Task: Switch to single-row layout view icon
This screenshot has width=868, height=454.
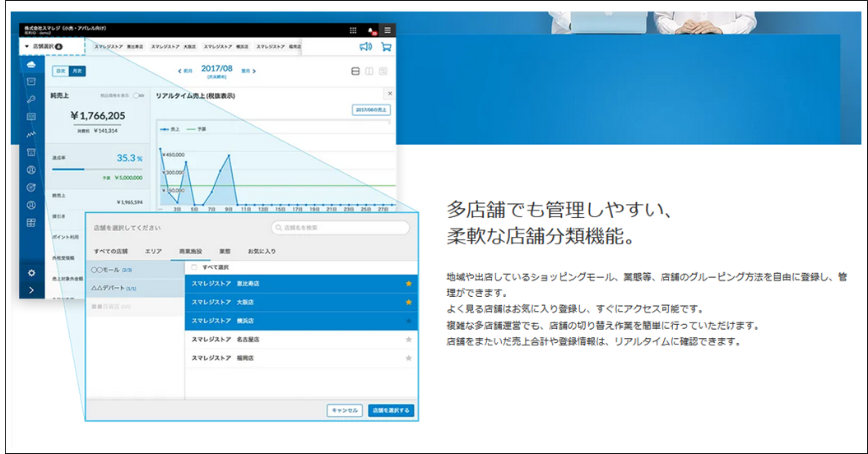Action: coord(355,72)
